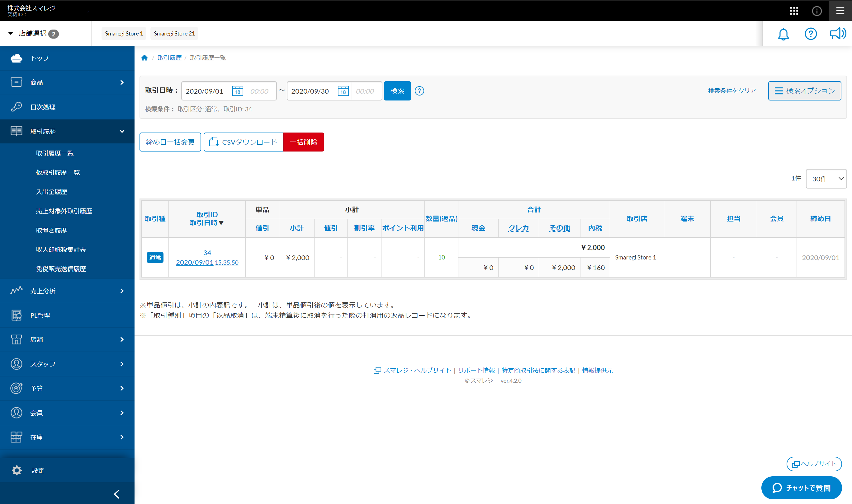Expand the 在庫 menu chevron
The height and width of the screenshot is (504, 852).
point(122,437)
